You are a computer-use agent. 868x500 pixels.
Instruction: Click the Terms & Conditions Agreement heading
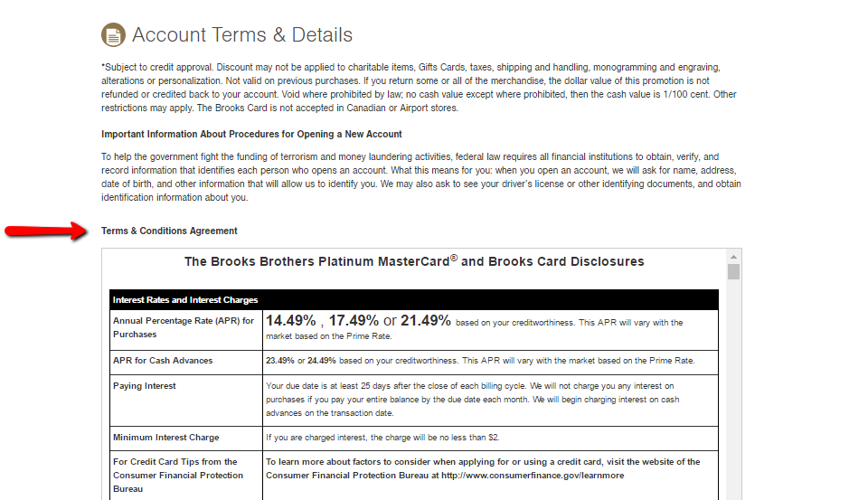169,231
